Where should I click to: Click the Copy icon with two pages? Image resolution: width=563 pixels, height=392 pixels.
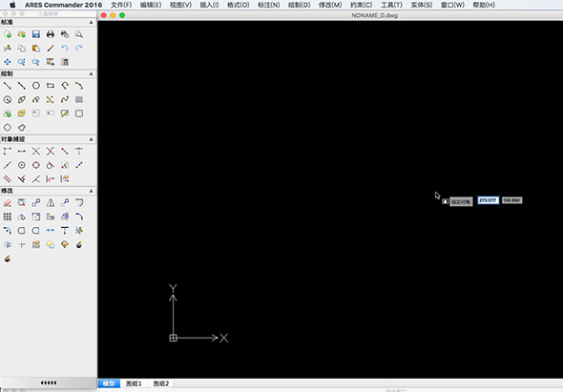click(x=22, y=48)
